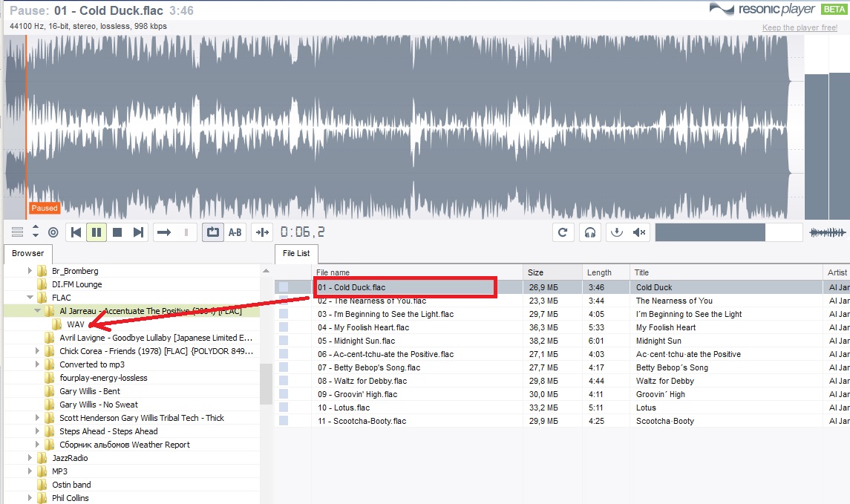Screen dimensions: 850x504
Task: Expand the MP3 folder
Action: tap(30, 471)
